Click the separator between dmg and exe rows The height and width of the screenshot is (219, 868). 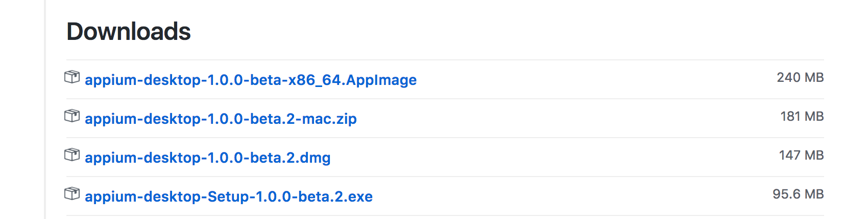445,177
